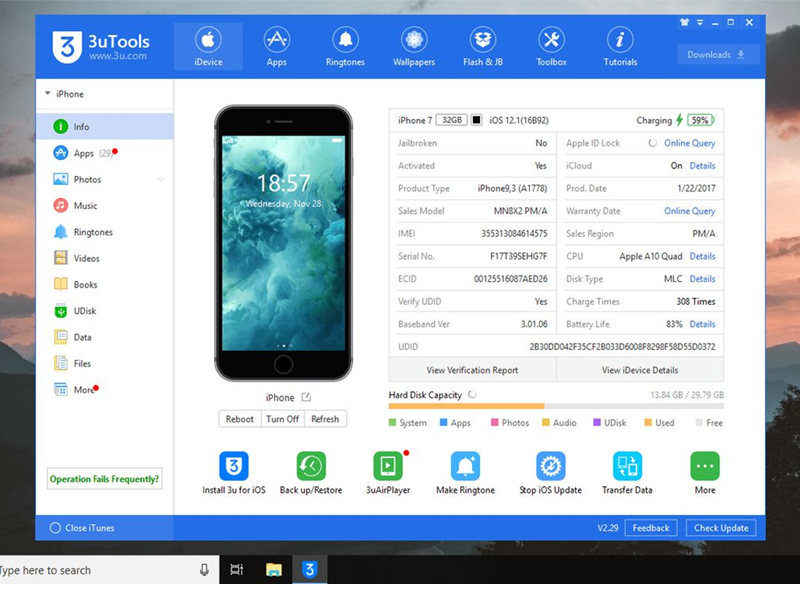The image size is (800, 600).
Task: Open the Toolbox tab
Action: tap(551, 47)
